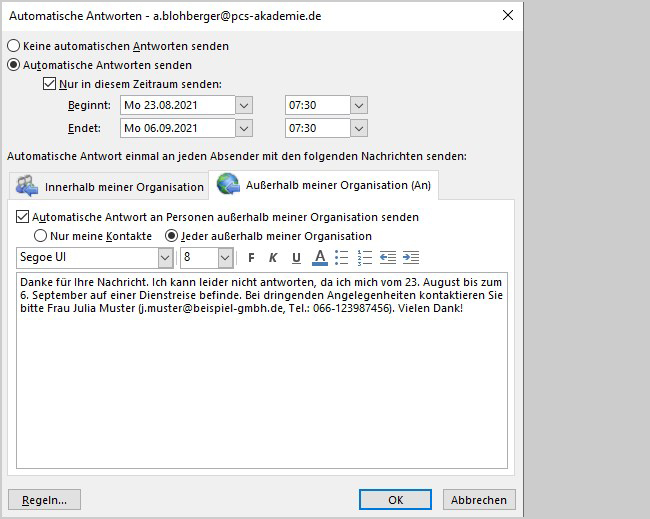The width and height of the screenshot is (650, 519).
Task: Click the font size field showing 8
Action: (x=199, y=258)
